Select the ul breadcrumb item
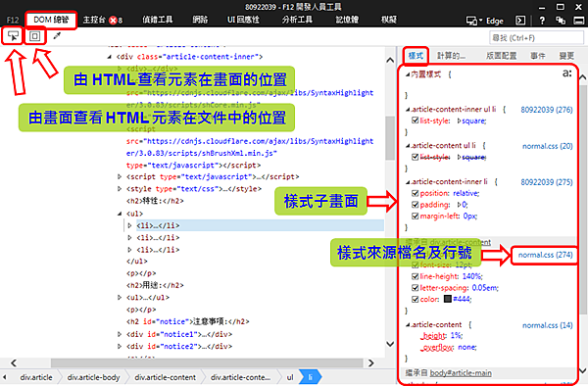The height and width of the screenshot is (386, 588). (290, 377)
